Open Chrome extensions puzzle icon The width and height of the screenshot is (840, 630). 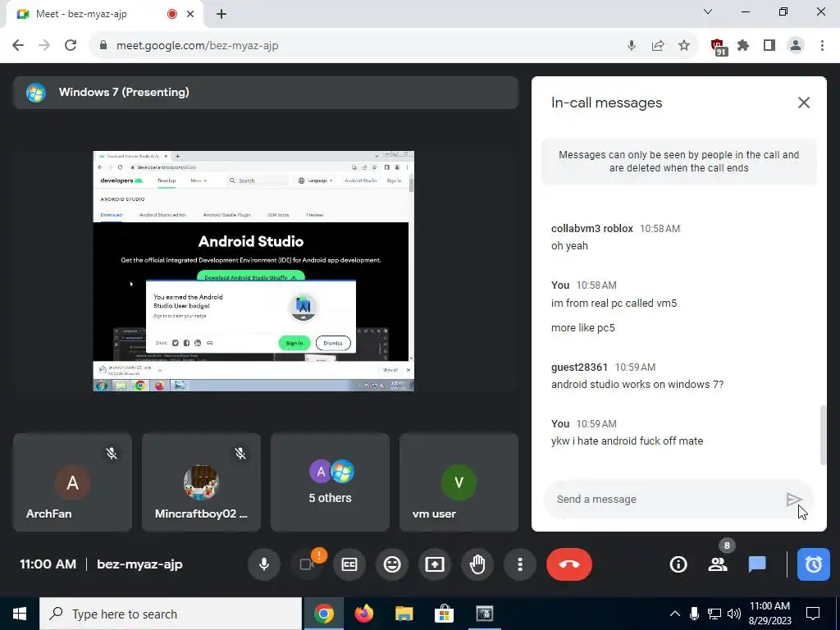tap(743, 46)
